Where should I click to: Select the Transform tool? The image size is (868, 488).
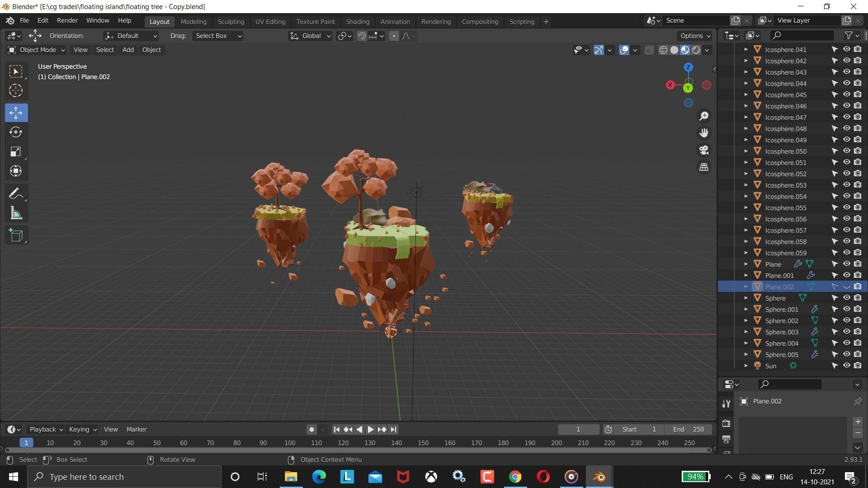pos(16,171)
